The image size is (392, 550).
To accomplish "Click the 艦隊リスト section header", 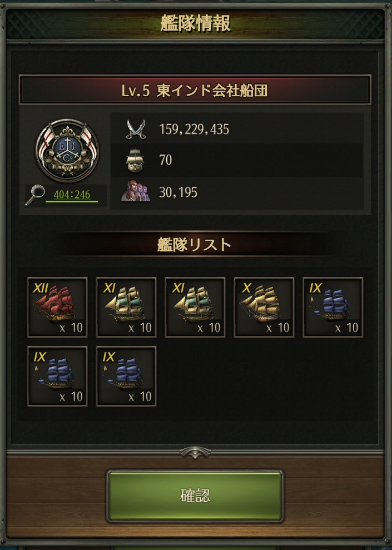I will [x=194, y=245].
